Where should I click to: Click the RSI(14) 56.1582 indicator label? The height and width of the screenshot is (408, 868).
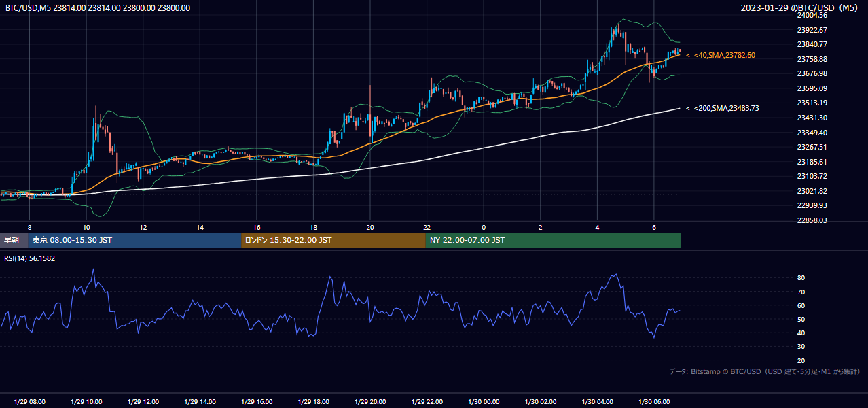(30, 258)
